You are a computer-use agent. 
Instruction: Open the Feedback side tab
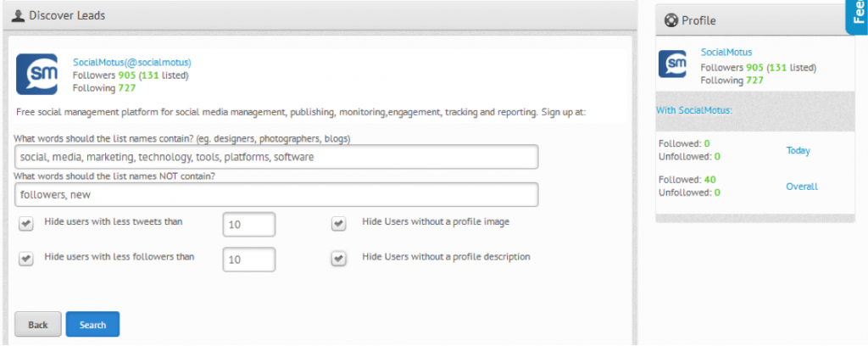point(858,15)
